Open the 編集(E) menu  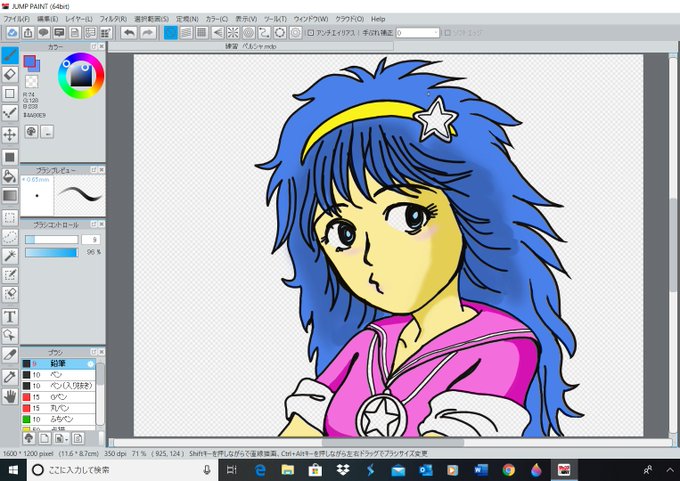coord(47,19)
